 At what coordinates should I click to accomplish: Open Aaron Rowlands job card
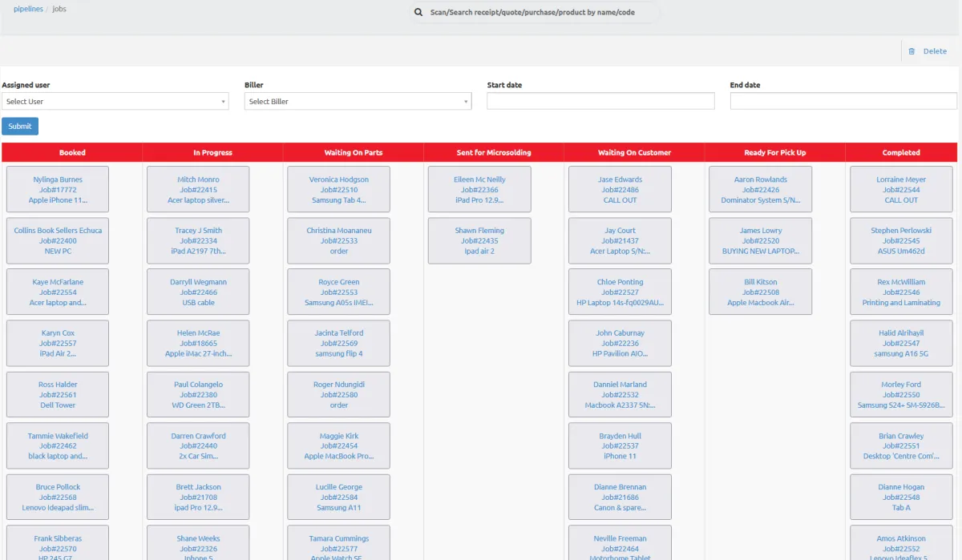click(761, 190)
